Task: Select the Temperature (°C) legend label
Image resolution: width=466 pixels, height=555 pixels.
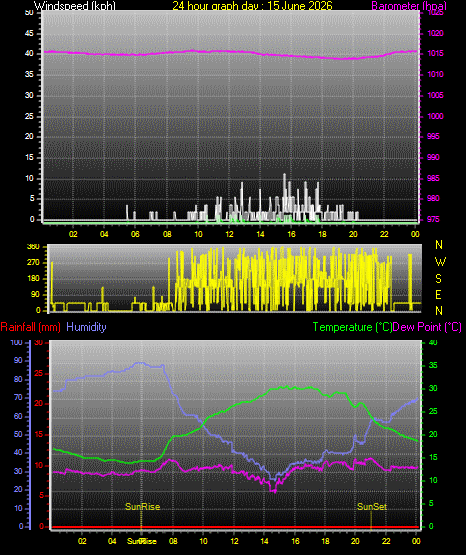Action: 352,327
